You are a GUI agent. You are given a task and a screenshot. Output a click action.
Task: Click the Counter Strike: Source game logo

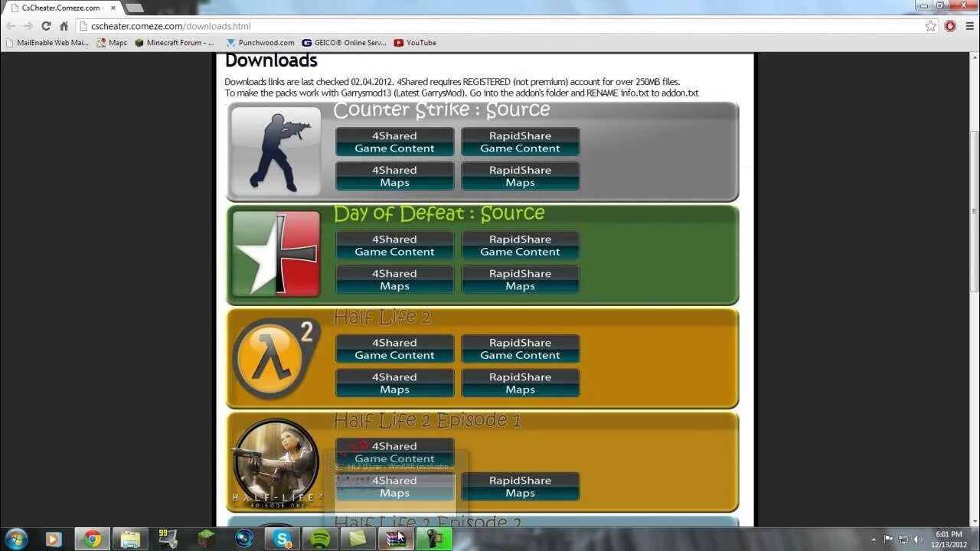[x=276, y=151]
